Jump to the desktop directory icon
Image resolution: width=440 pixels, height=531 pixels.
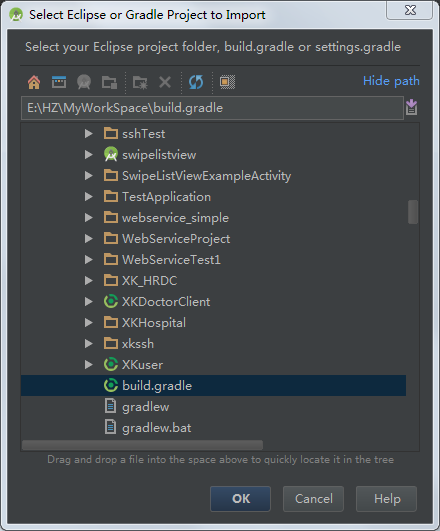click(x=59, y=82)
